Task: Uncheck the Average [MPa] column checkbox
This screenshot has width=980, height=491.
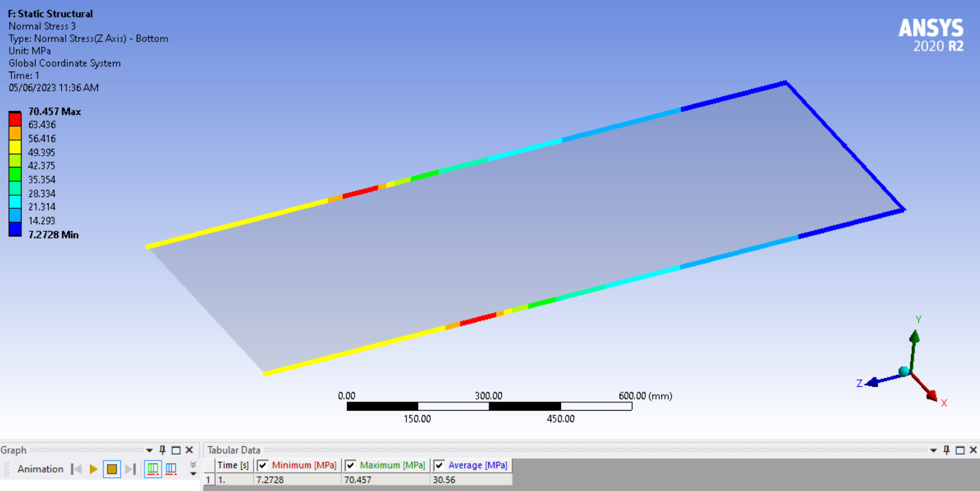Action: 439,465
